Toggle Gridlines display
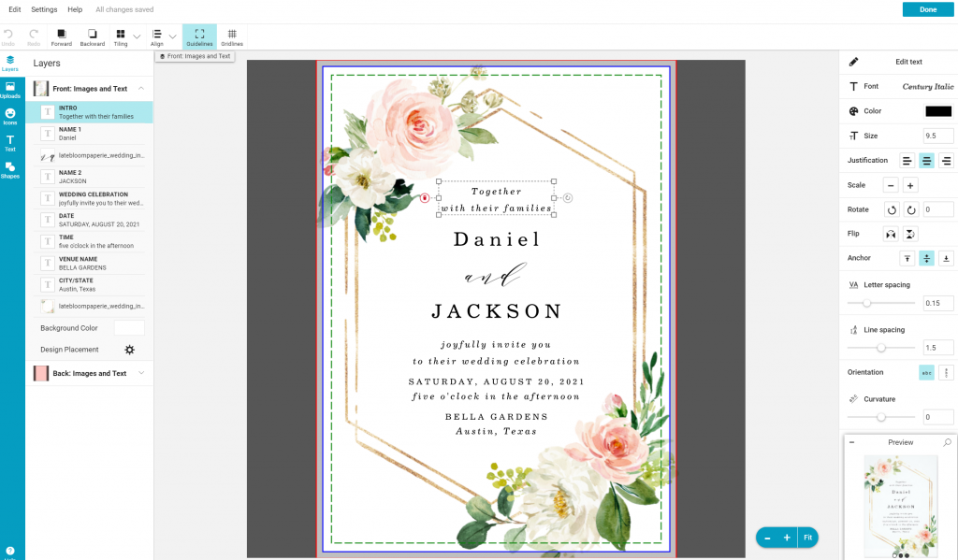This screenshot has width=958, height=560. click(x=232, y=36)
